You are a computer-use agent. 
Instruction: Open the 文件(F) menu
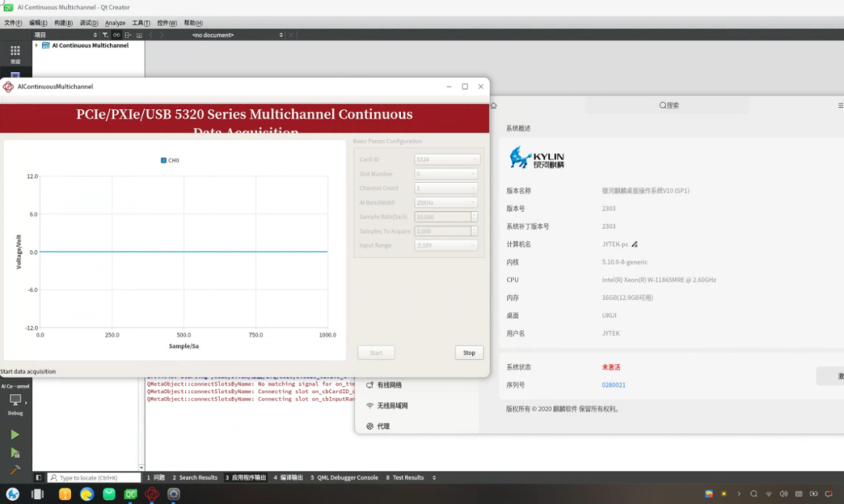13,23
